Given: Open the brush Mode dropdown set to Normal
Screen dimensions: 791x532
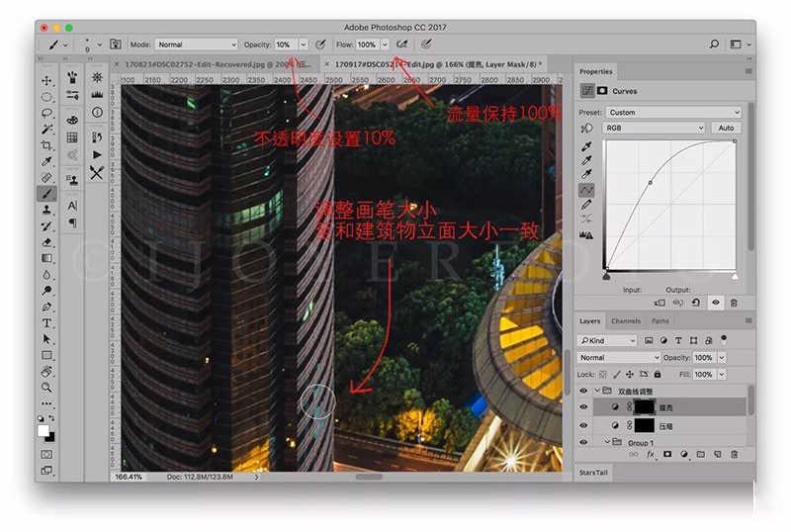Looking at the screenshot, I should 196,44.
